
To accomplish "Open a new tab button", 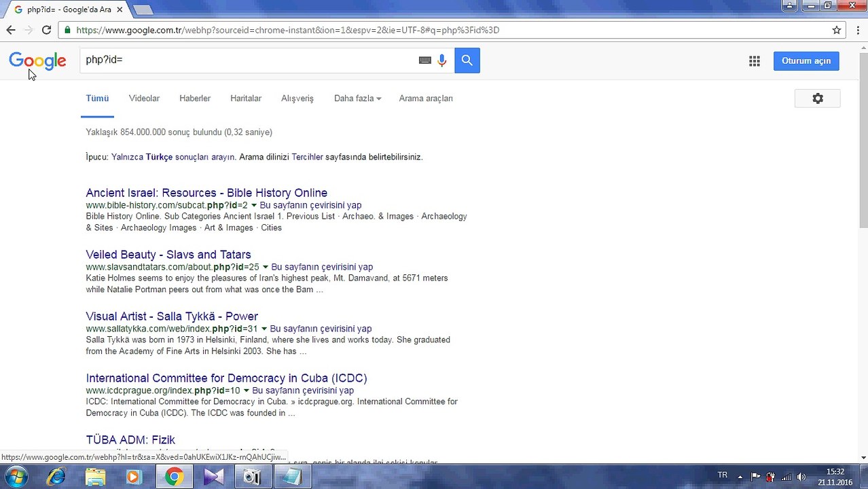I will coord(143,10).
